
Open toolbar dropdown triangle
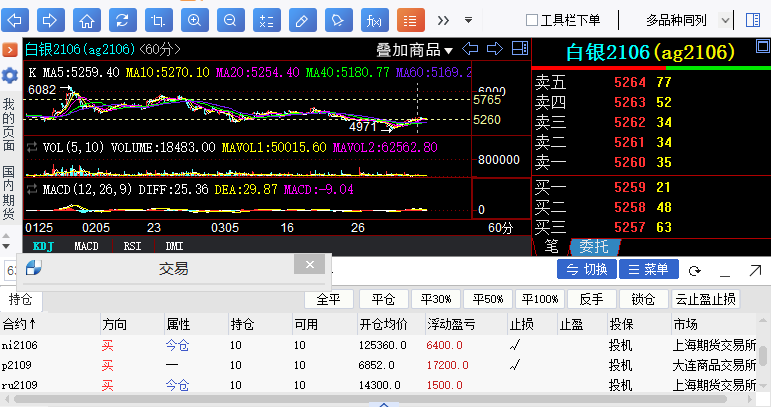pos(469,20)
